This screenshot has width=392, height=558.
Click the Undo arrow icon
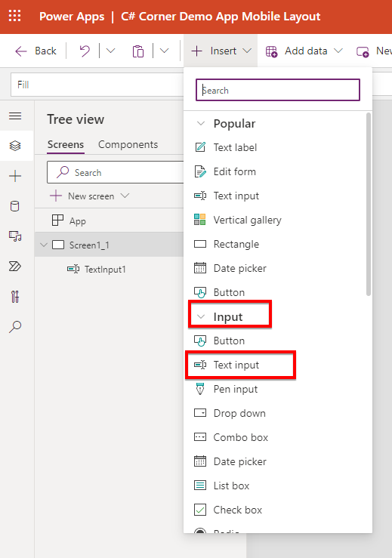pos(85,51)
